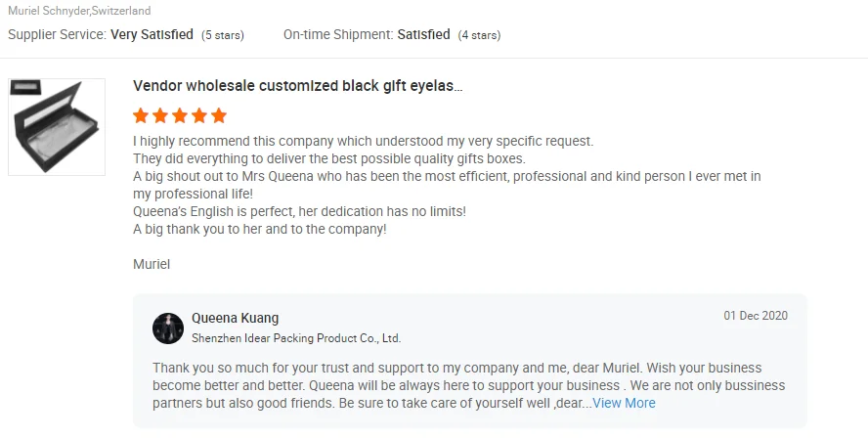868x438 pixels.
Task: Click the On-time Shipment 'Satisfied' rating
Action: [423, 34]
